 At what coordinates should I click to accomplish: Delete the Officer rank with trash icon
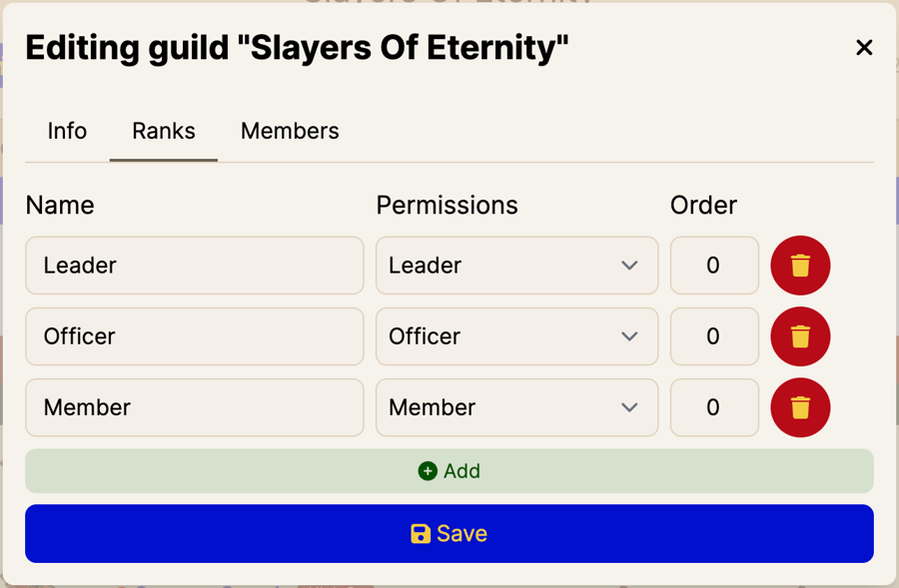(800, 336)
